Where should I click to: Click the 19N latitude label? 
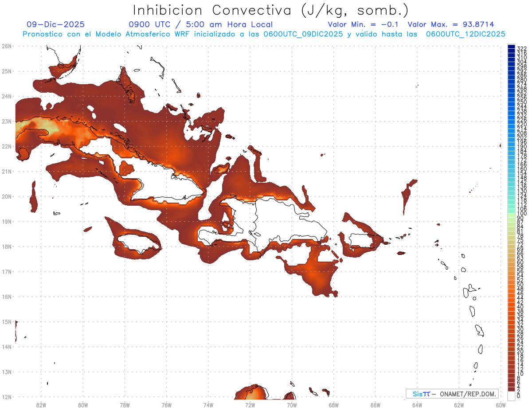point(7,221)
